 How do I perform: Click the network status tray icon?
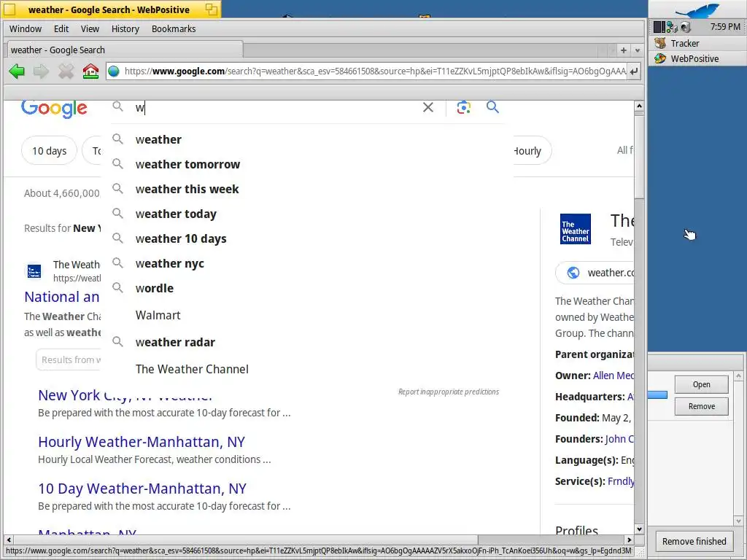(x=672, y=27)
